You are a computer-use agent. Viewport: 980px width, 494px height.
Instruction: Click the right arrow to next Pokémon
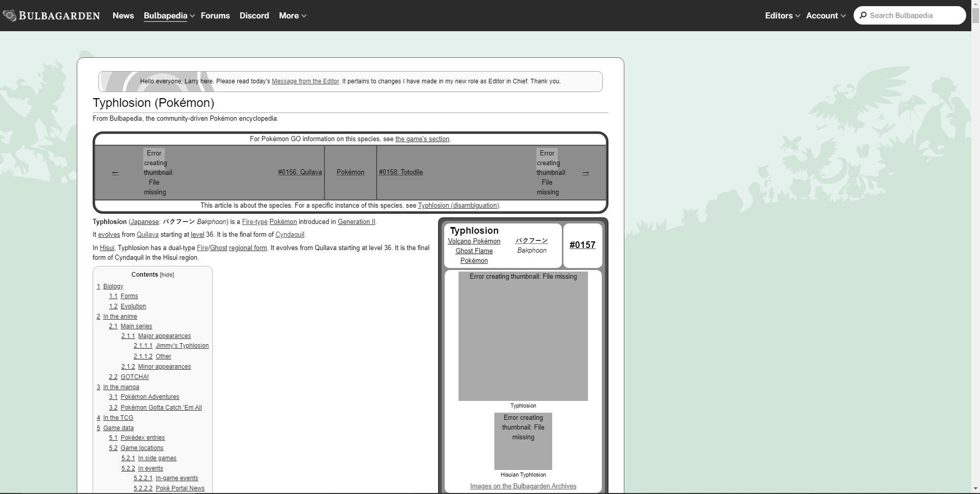(585, 173)
